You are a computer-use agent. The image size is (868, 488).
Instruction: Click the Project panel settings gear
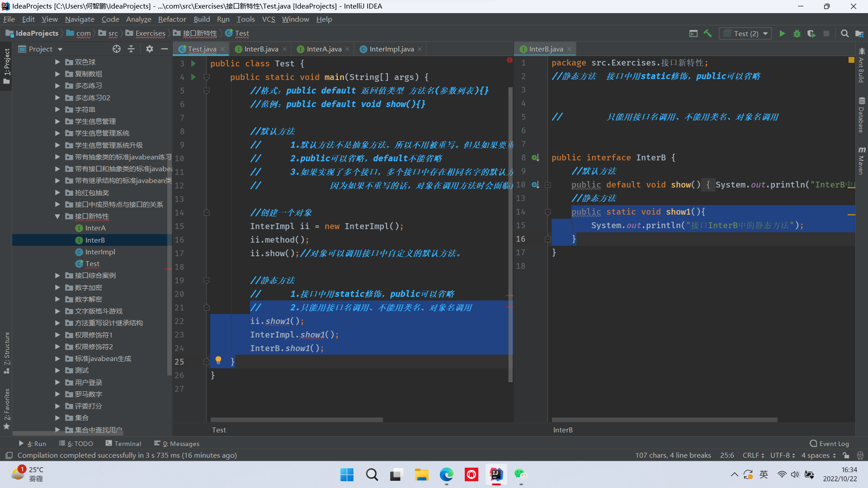tap(150, 49)
